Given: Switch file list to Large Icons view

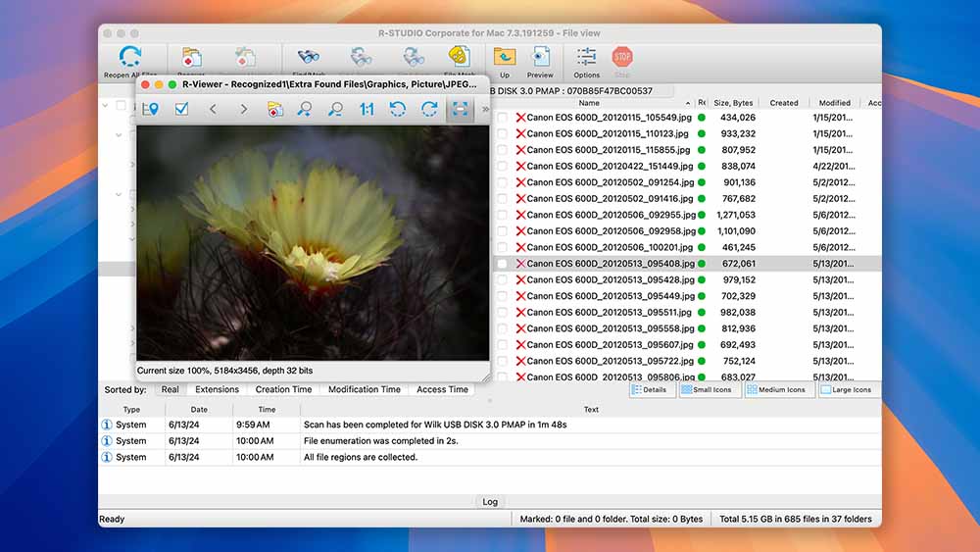Looking at the screenshot, I should click(x=849, y=389).
